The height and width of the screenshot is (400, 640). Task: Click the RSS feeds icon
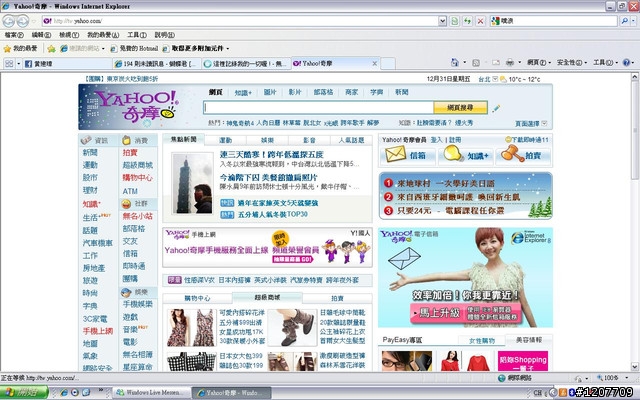[x=476, y=62]
